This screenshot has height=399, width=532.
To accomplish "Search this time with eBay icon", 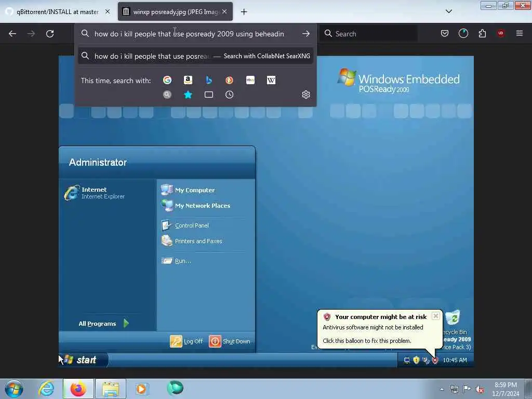I will (x=250, y=80).
